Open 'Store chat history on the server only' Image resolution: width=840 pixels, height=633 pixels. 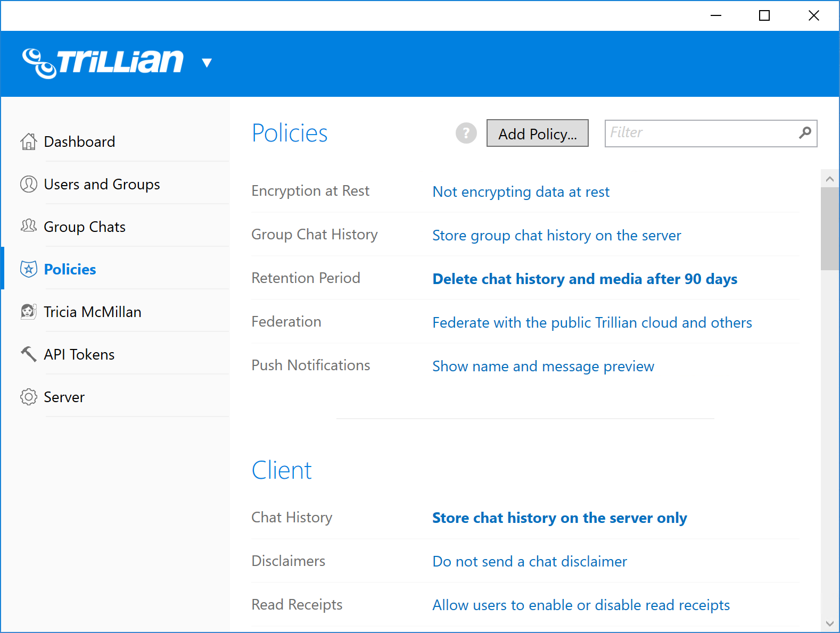click(559, 518)
